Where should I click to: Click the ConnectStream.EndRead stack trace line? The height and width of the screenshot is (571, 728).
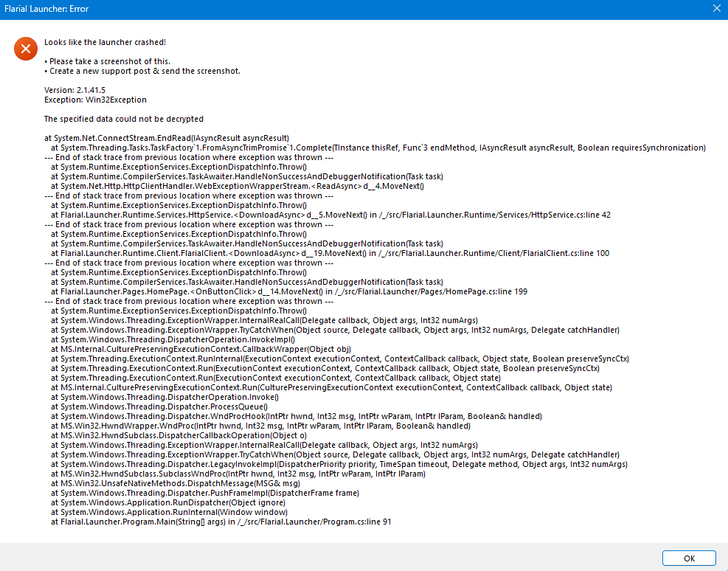coord(167,139)
